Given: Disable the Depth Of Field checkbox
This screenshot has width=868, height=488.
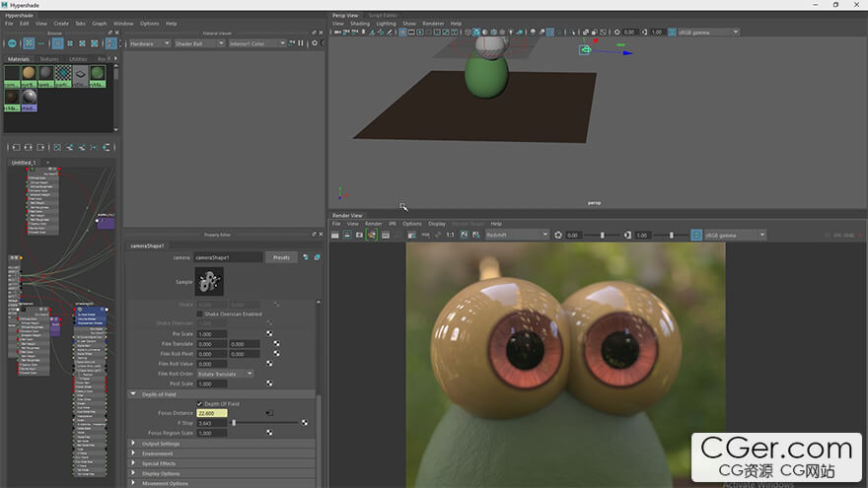Looking at the screenshot, I should [200, 403].
